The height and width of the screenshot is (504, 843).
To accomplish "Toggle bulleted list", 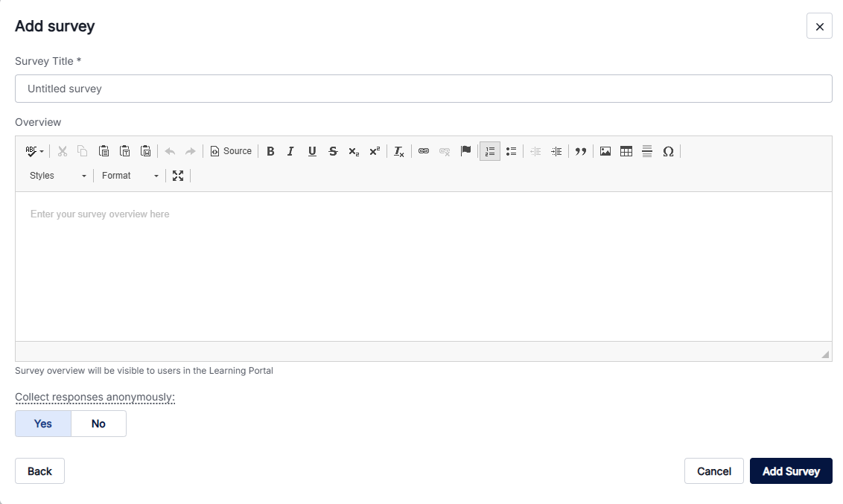I will click(512, 152).
